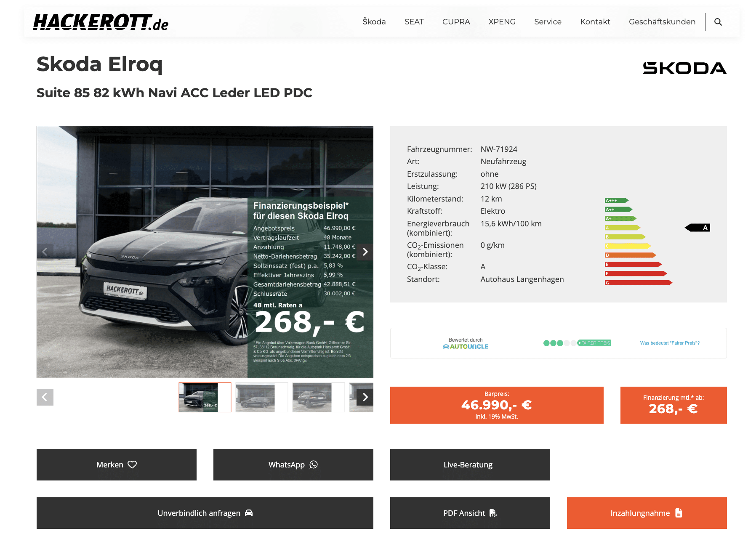The width and height of the screenshot is (756, 552).
Task: Click Unverbindlich anfragen button
Action: coord(205,513)
